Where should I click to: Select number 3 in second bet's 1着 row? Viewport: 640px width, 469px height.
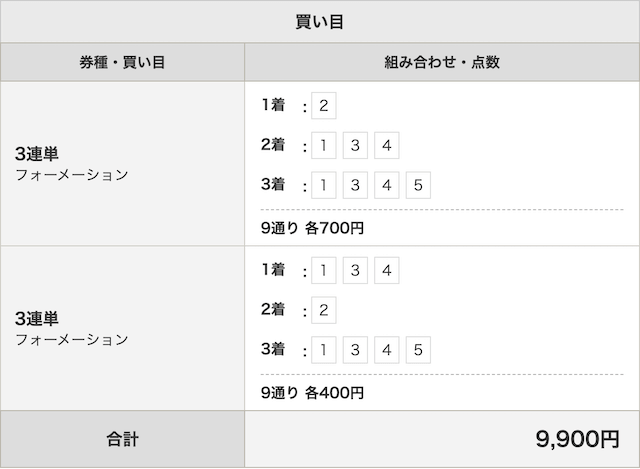pyautogui.click(x=355, y=270)
